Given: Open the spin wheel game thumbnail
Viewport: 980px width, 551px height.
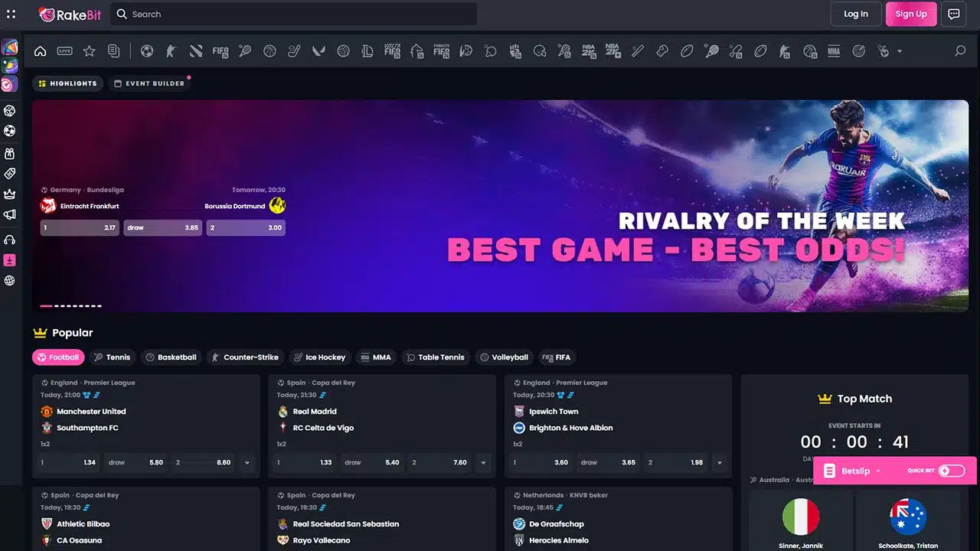Looking at the screenshot, I should [x=9, y=47].
